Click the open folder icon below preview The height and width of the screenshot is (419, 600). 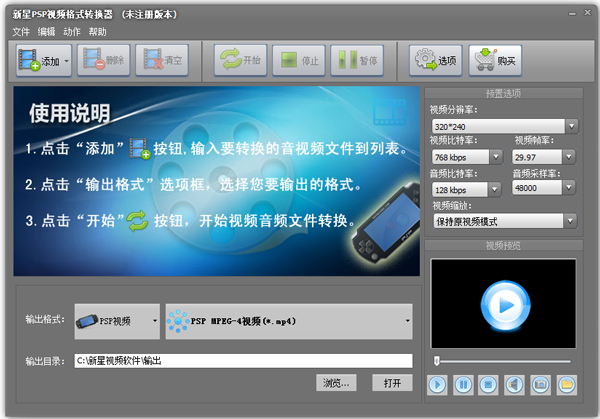pyautogui.click(x=566, y=385)
